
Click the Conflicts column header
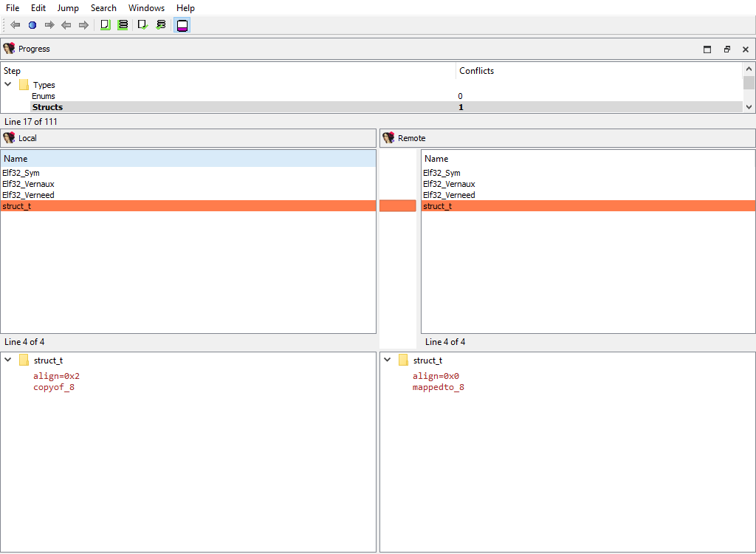[476, 71]
